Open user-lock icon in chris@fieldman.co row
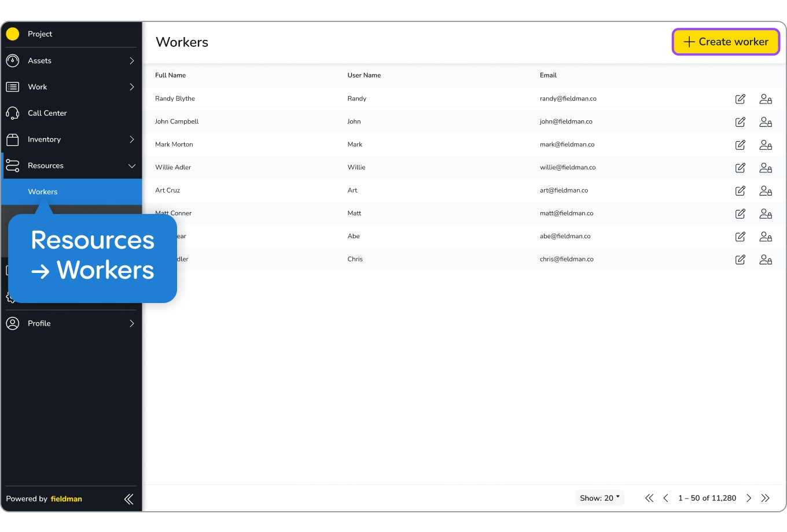The image size is (787, 532). [766, 260]
